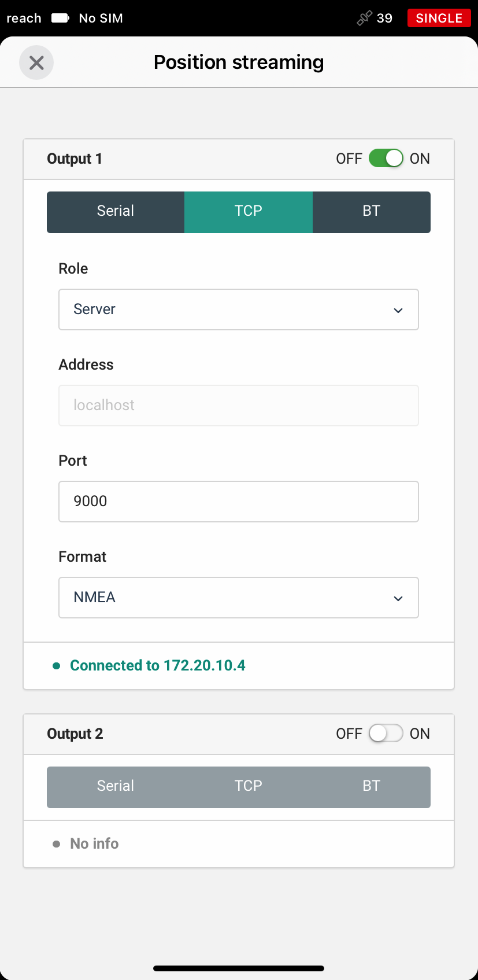The height and width of the screenshot is (980, 478).
Task: Turn off the Output 1 toggle
Action: pos(386,159)
